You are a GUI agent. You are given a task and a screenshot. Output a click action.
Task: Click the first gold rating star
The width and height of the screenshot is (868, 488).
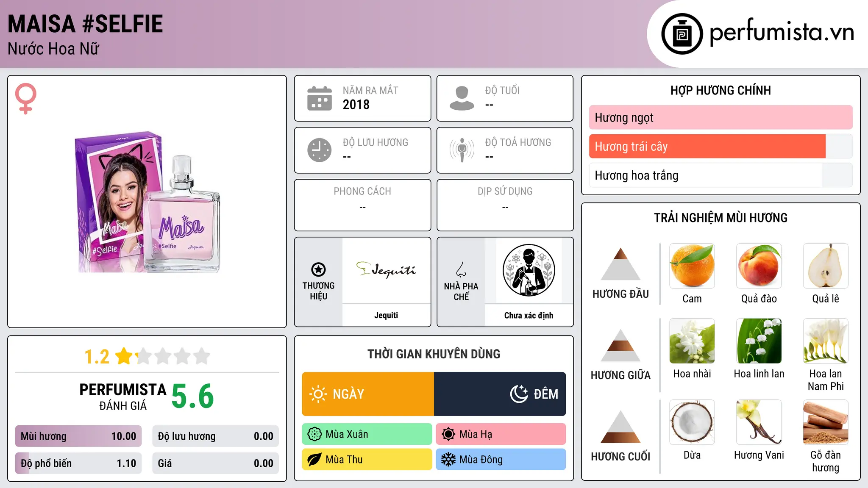pos(124,356)
